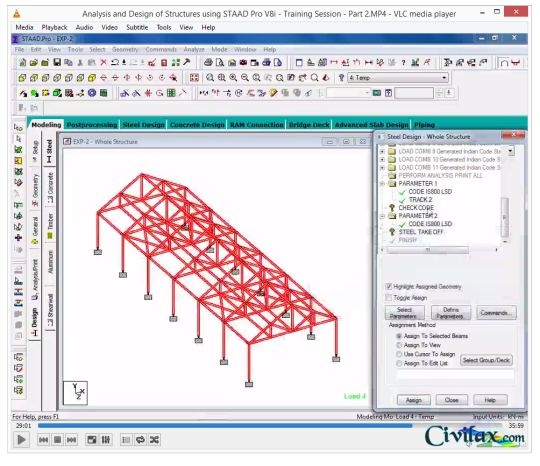Expand LOAD COMB 9 tree node
Image resolution: width=540 pixels, height=466 pixels.
(382, 151)
